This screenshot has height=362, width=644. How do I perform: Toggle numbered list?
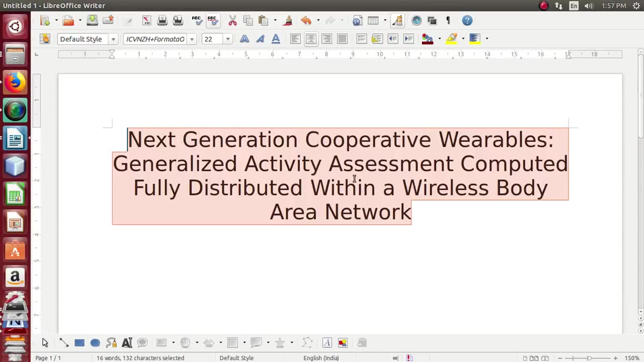(361, 39)
